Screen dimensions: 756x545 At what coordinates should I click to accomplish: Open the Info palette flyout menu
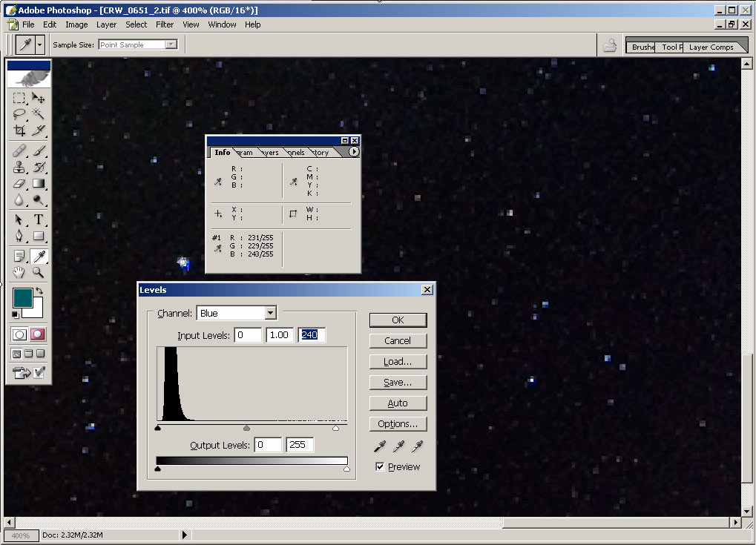354,152
